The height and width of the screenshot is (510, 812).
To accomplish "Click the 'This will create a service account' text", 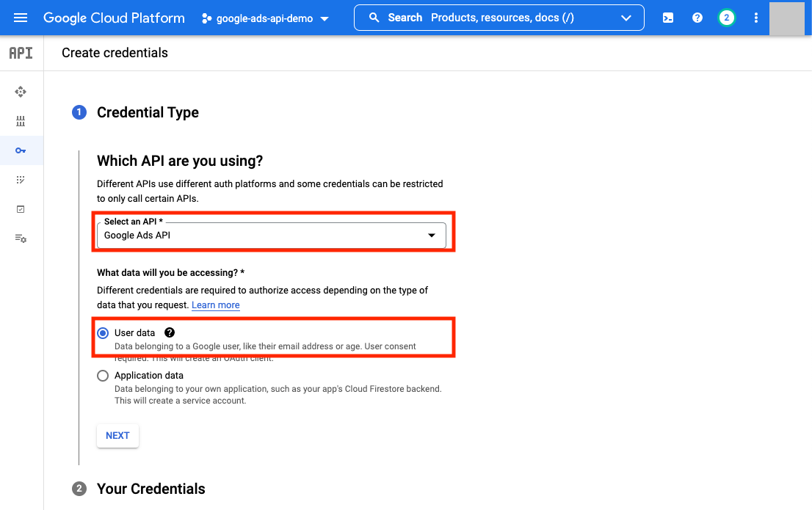I will coord(180,401).
